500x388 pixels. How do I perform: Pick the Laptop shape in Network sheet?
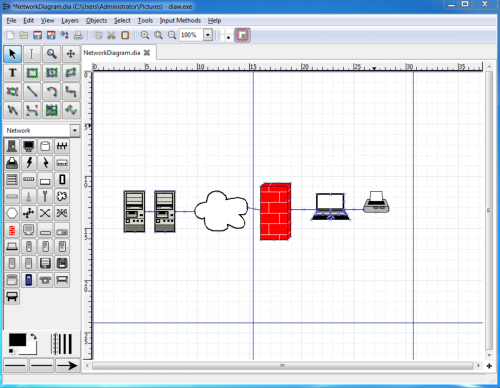(x=12, y=247)
